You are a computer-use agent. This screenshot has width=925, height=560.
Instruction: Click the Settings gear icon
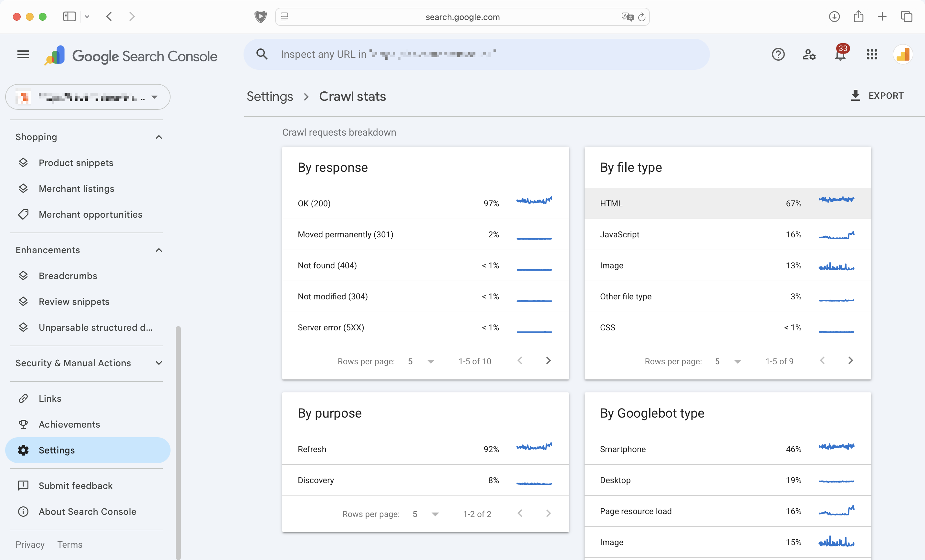click(23, 450)
